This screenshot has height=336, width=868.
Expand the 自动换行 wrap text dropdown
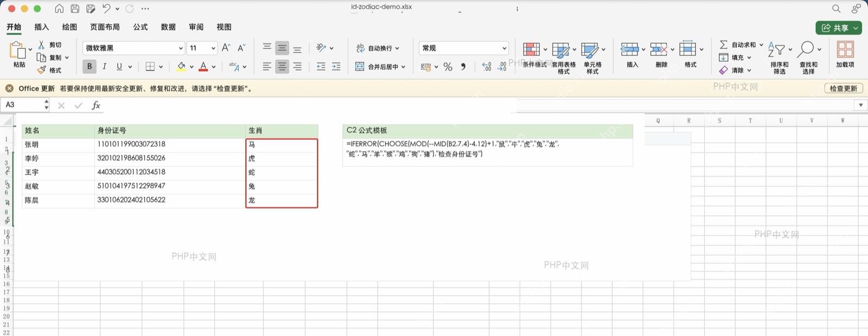click(397, 48)
